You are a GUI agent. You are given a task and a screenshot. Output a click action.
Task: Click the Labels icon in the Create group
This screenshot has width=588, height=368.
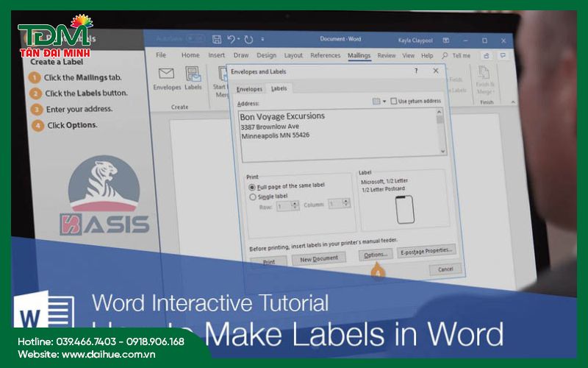pyautogui.click(x=193, y=74)
